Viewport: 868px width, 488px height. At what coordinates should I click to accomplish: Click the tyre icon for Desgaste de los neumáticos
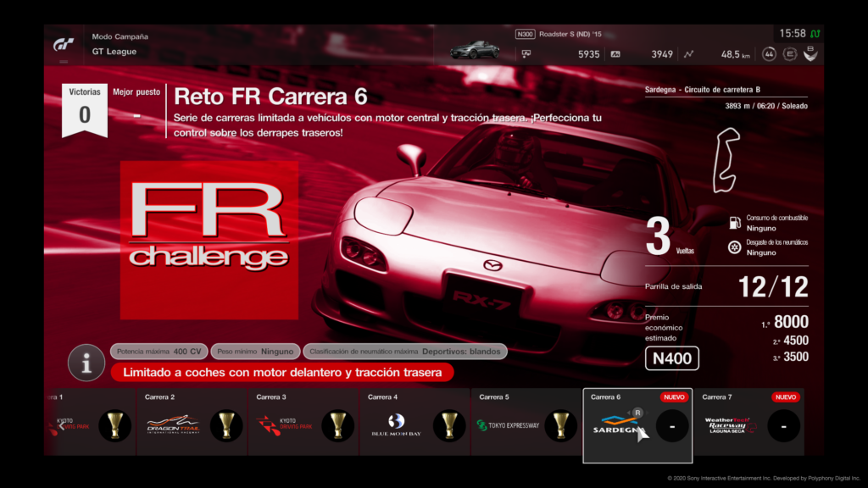[735, 247]
